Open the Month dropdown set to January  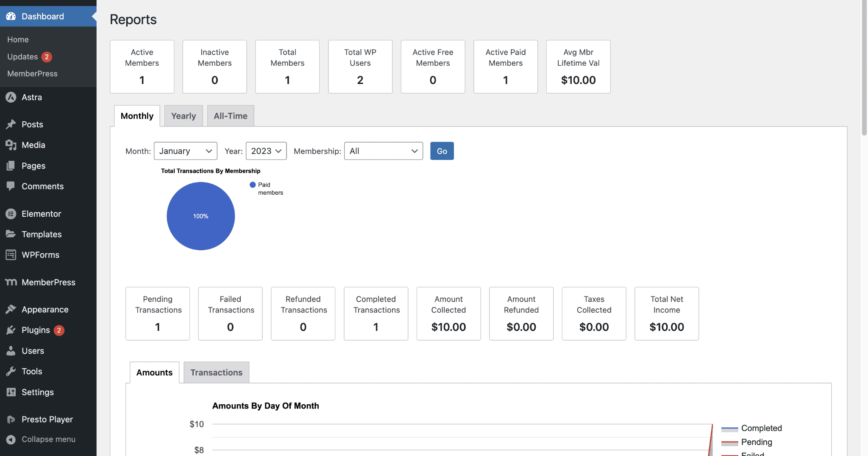186,151
